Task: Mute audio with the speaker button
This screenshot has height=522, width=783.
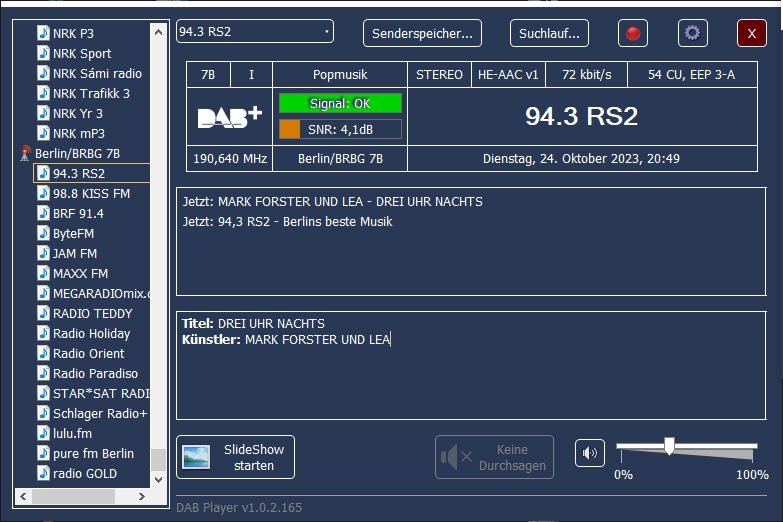Action: (x=590, y=453)
